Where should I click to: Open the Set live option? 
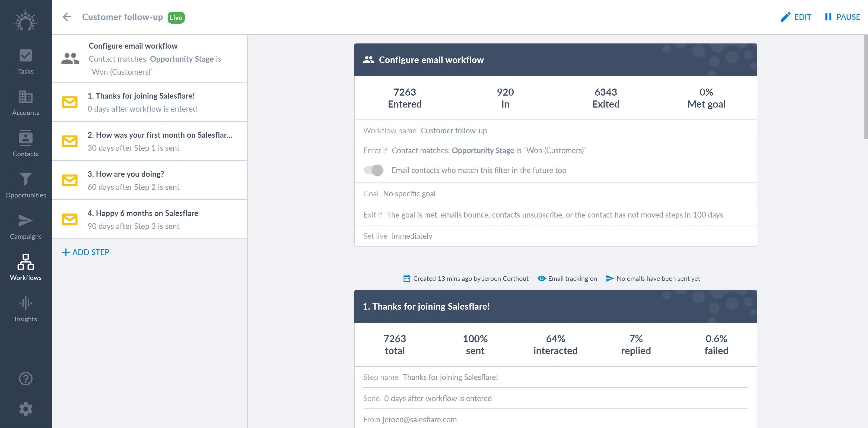[412, 236]
